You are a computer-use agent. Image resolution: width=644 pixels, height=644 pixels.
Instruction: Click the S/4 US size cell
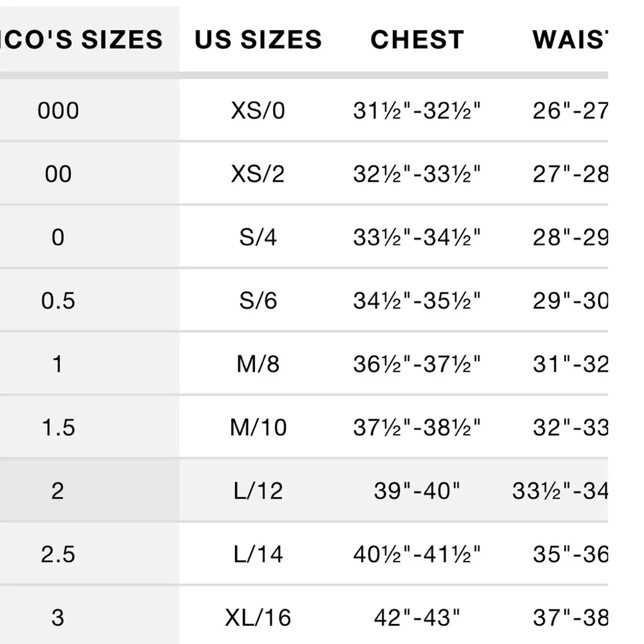(x=258, y=237)
